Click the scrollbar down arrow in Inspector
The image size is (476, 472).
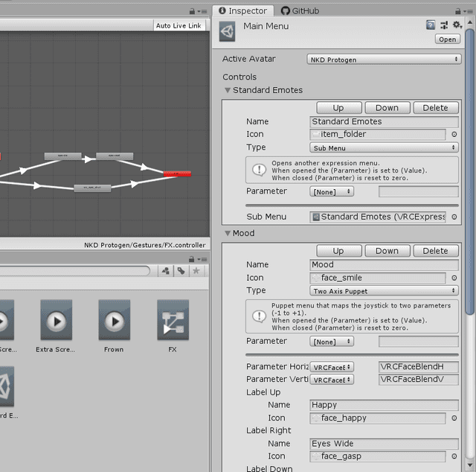(x=470, y=465)
